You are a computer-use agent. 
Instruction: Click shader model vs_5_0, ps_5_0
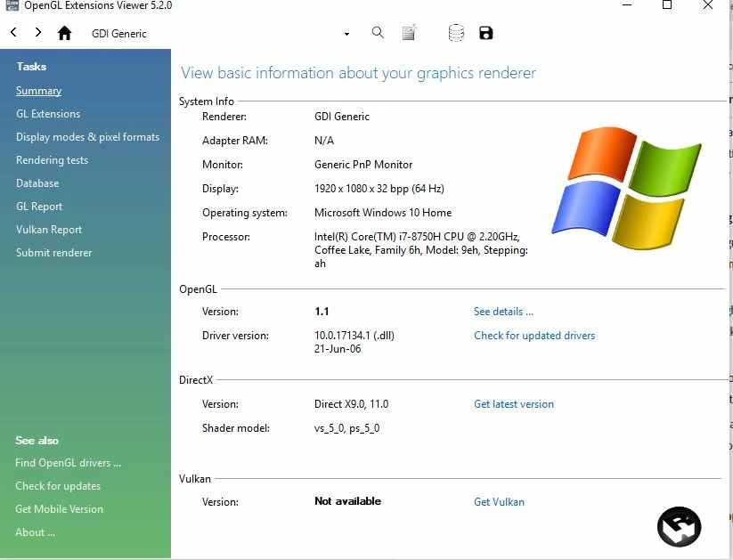346,428
